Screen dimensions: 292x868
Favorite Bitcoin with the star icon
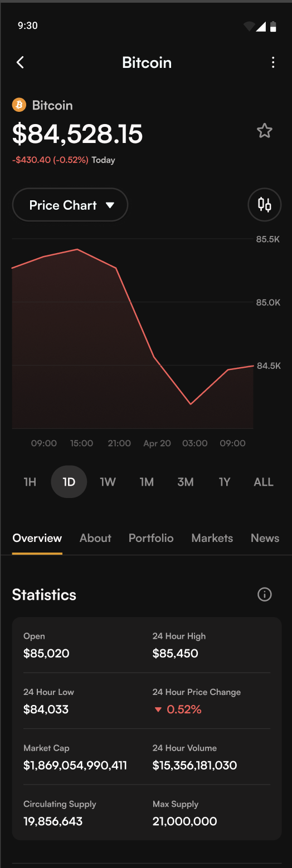264,131
